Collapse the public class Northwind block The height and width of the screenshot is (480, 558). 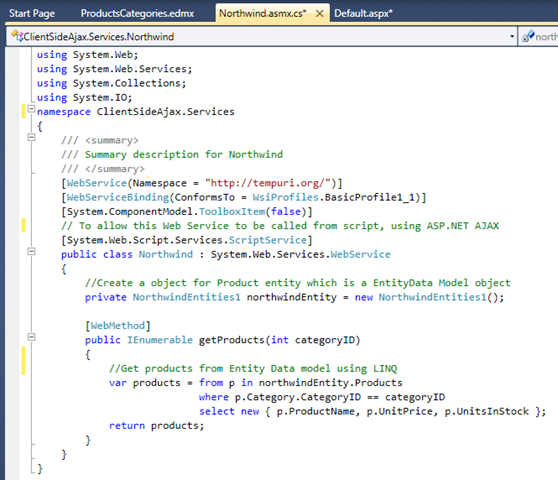(x=31, y=251)
